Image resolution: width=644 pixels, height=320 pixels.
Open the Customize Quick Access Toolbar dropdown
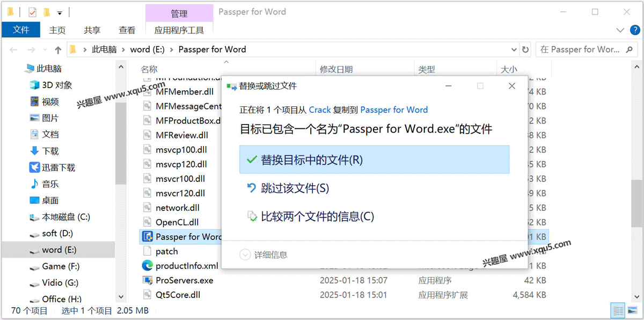(x=60, y=12)
